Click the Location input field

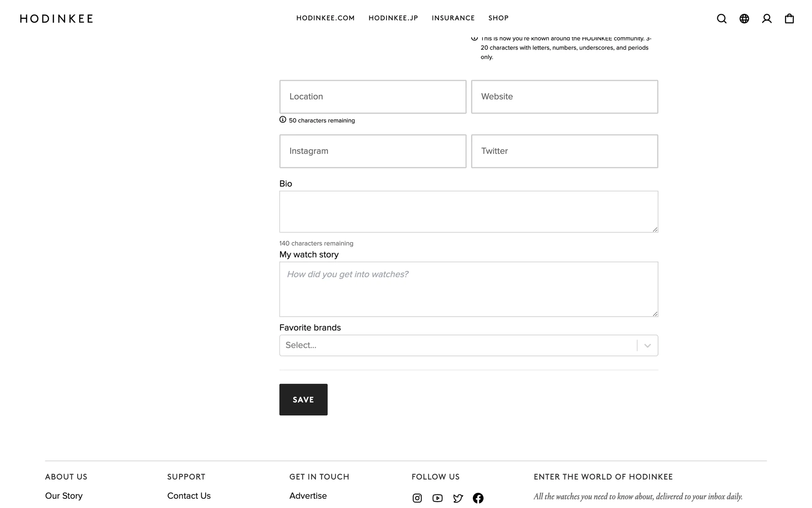coord(373,97)
